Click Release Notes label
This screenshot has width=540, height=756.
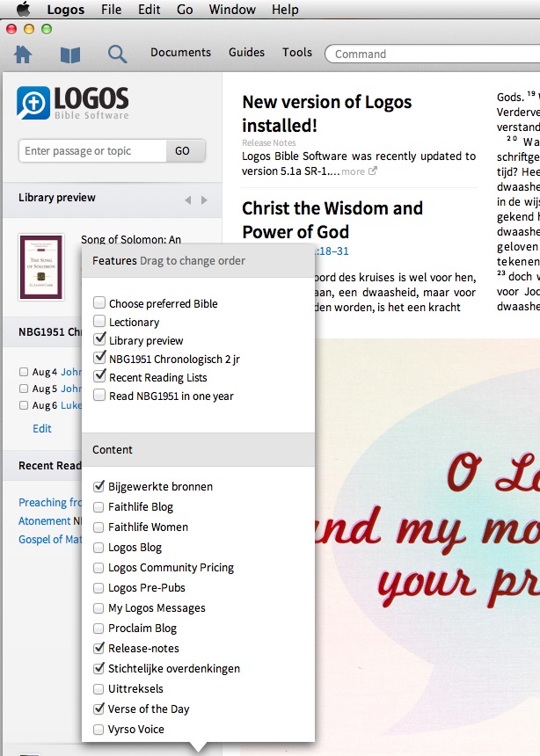pos(269,142)
